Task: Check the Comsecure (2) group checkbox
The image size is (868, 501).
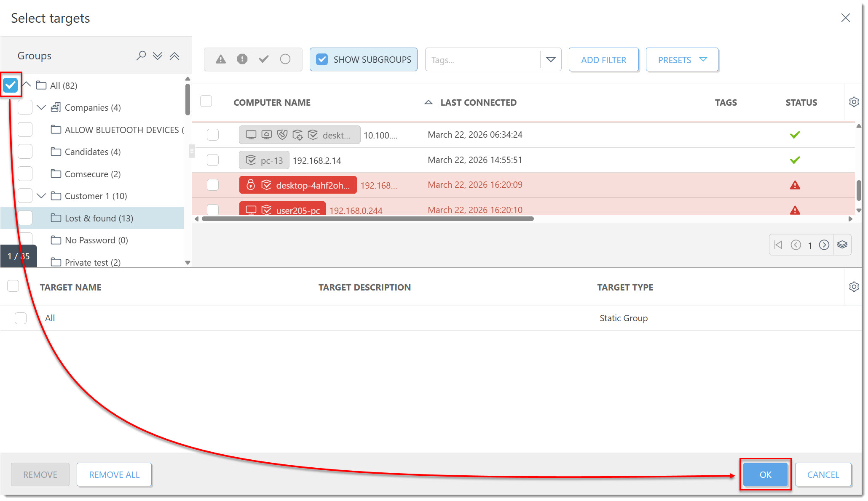Action: pyautogui.click(x=25, y=174)
